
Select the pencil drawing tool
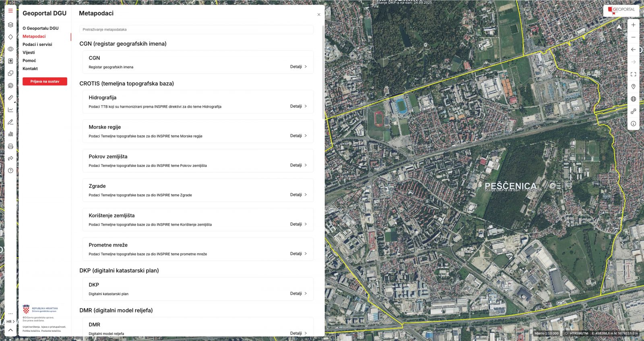point(10,122)
